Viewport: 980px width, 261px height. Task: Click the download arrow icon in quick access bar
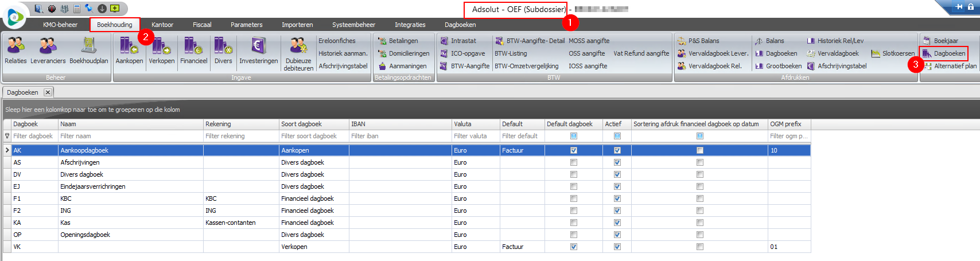pos(102,9)
